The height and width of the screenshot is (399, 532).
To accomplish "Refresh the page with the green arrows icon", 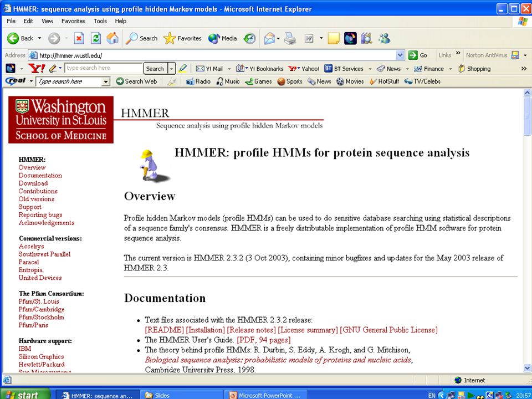I will [96, 38].
